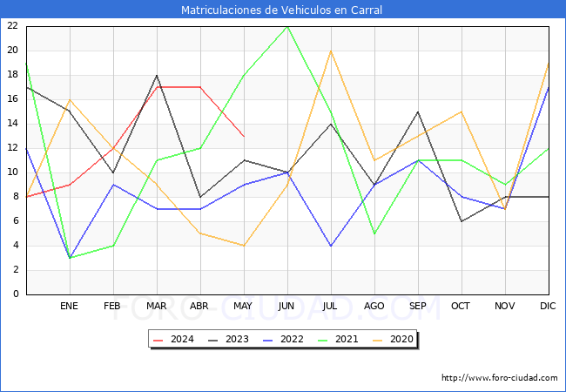Viewport: 566px width, 392px height.
Task: Select the 2024 legend entry
Action: tap(173, 340)
